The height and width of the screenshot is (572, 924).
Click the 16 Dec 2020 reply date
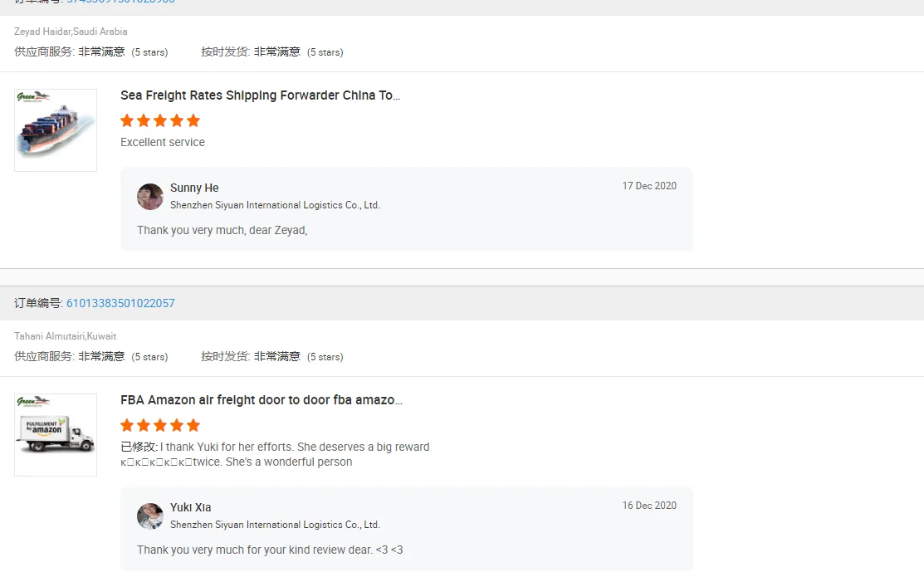click(x=649, y=506)
